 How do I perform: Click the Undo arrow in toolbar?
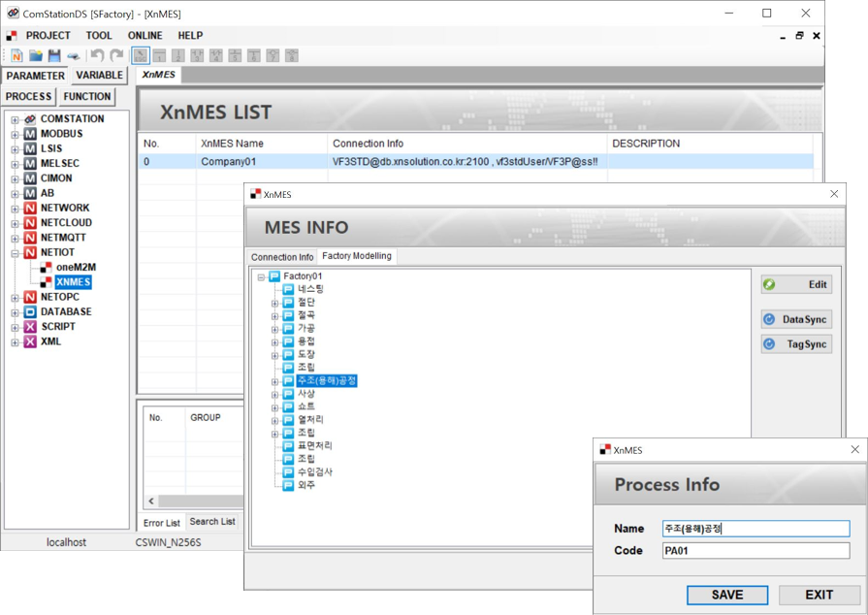click(x=97, y=56)
